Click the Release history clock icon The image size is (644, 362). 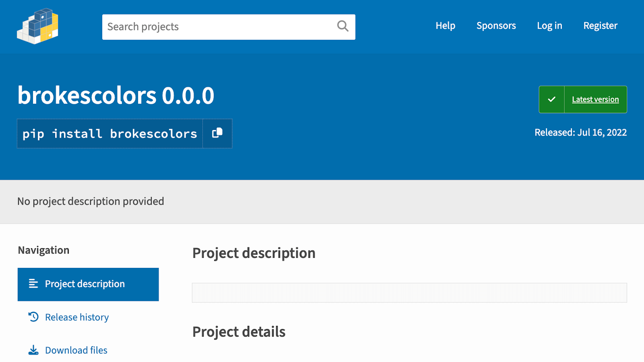(33, 317)
